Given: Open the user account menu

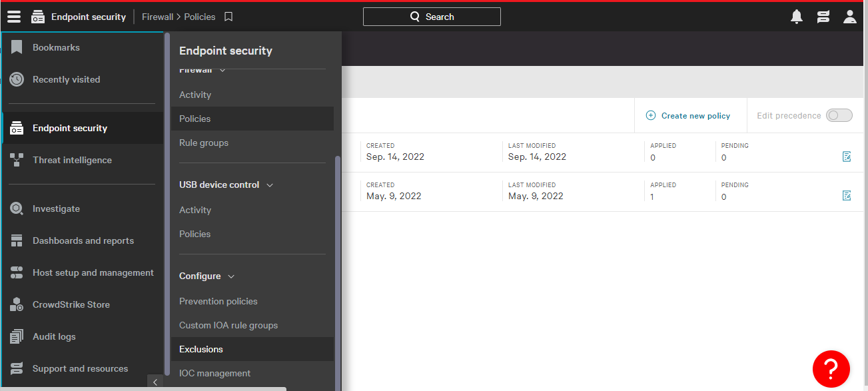Looking at the screenshot, I should tap(850, 17).
